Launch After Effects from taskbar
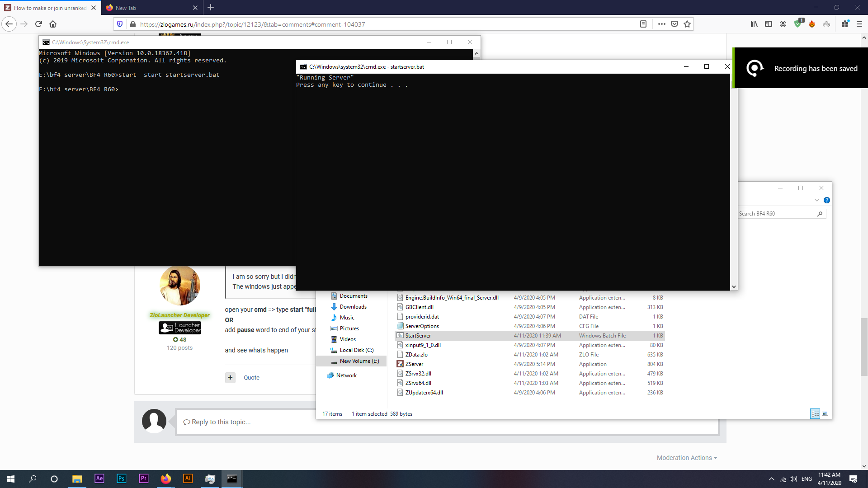The image size is (868, 488). coord(99,479)
